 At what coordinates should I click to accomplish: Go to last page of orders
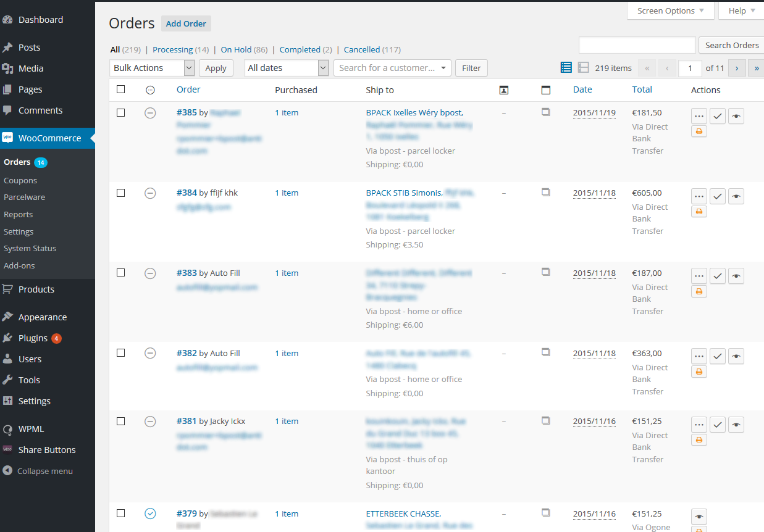(757, 69)
